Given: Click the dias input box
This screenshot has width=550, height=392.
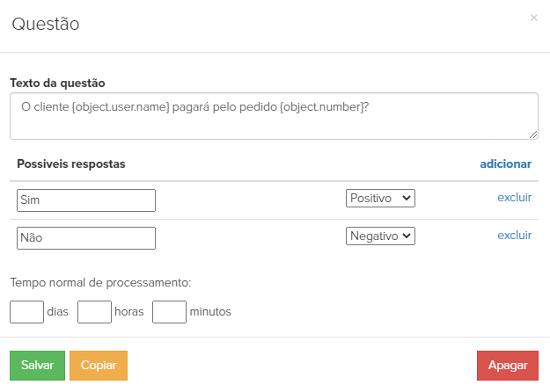Looking at the screenshot, I should click(x=26, y=312).
